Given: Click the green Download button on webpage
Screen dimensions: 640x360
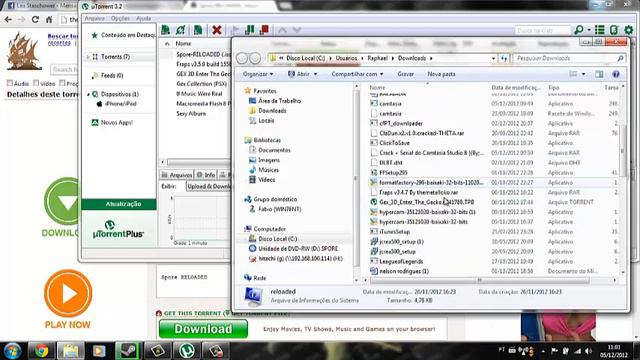Looking at the screenshot, I should pyautogui.click(x=203, y=329).
